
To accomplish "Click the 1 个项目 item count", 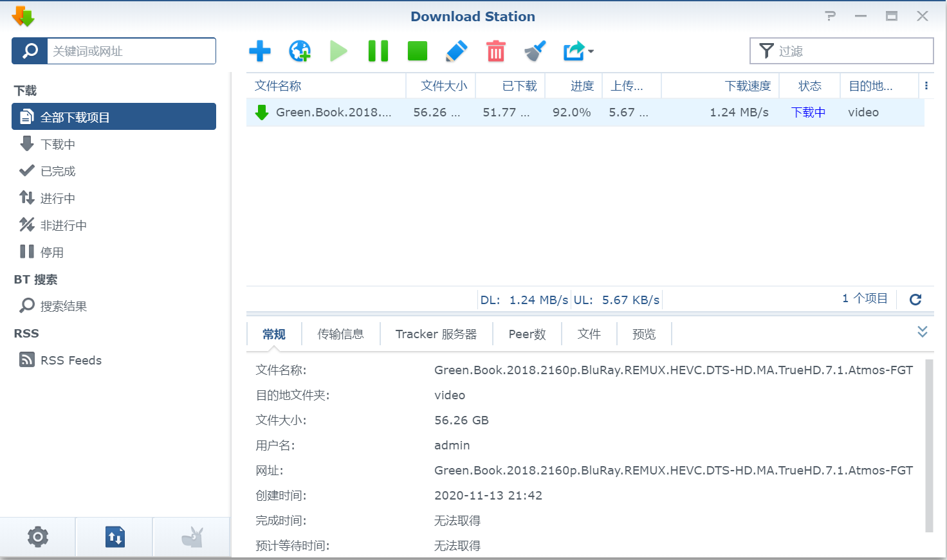I will point(865,298).
